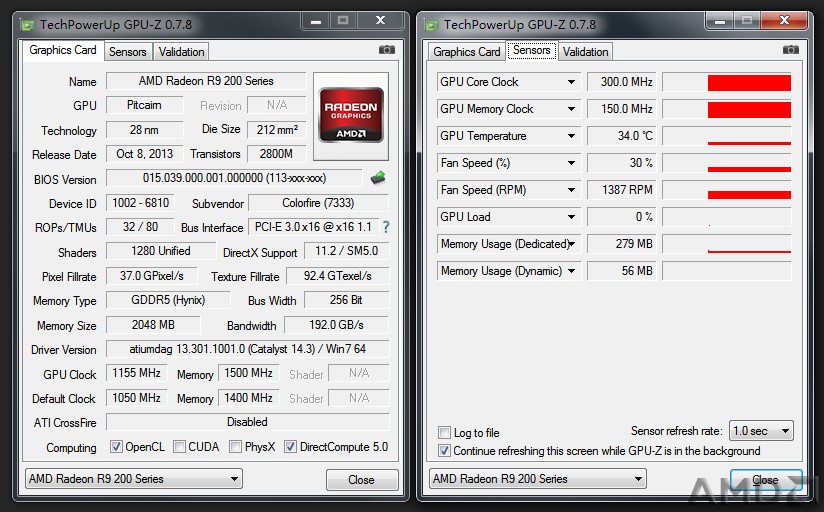Click the BIOS Version field
This screenshot has width=824, height=512.
pos(234,178)
